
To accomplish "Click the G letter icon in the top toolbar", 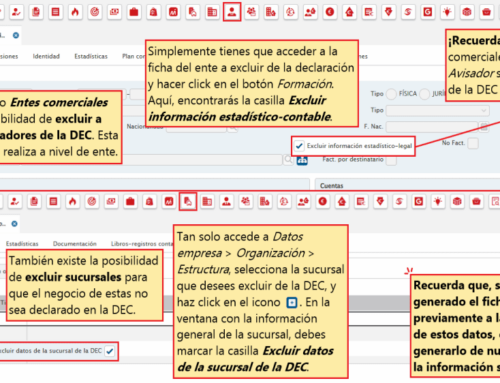I will [x=428, y=12].
